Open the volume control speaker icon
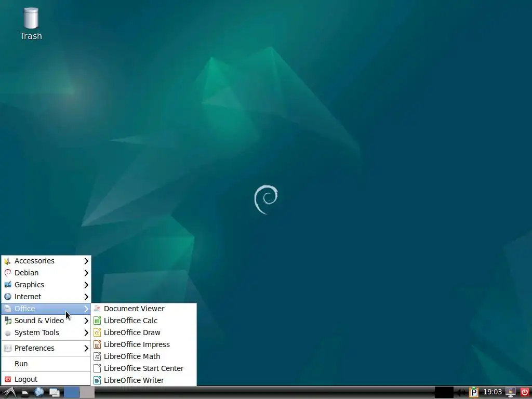The height and width of the screenshot is (399, 532). coord(460,393)
